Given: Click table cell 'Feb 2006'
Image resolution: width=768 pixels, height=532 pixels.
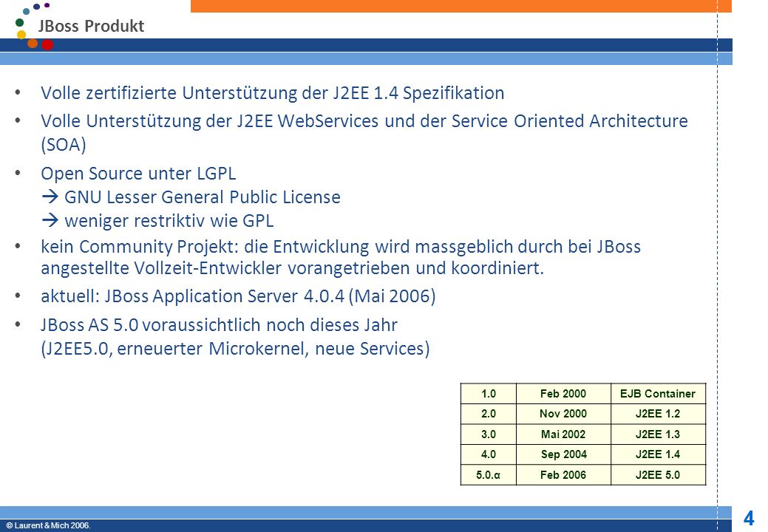Looking at the screenshot, I should point(563,475).
